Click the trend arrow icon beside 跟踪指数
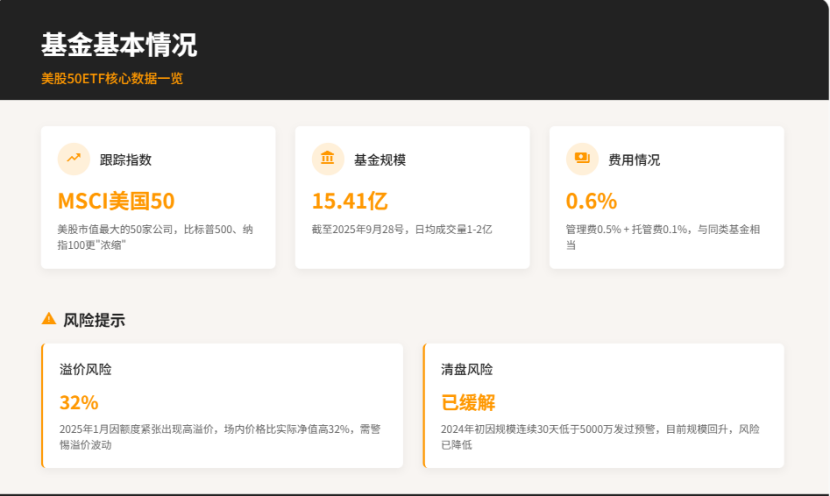This screenshot has width=830, height=496. click(x=73, y=158)
